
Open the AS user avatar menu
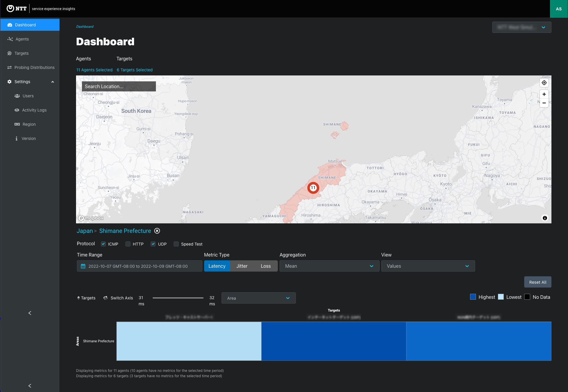[x=559, y=9]
